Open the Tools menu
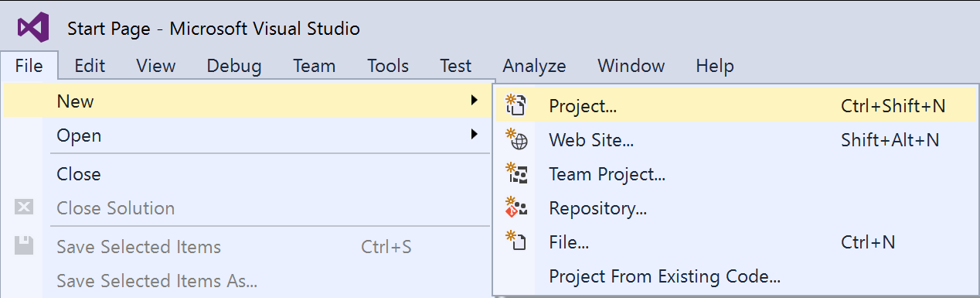Viewport: 980px width, 298px height. coord(388,66)
